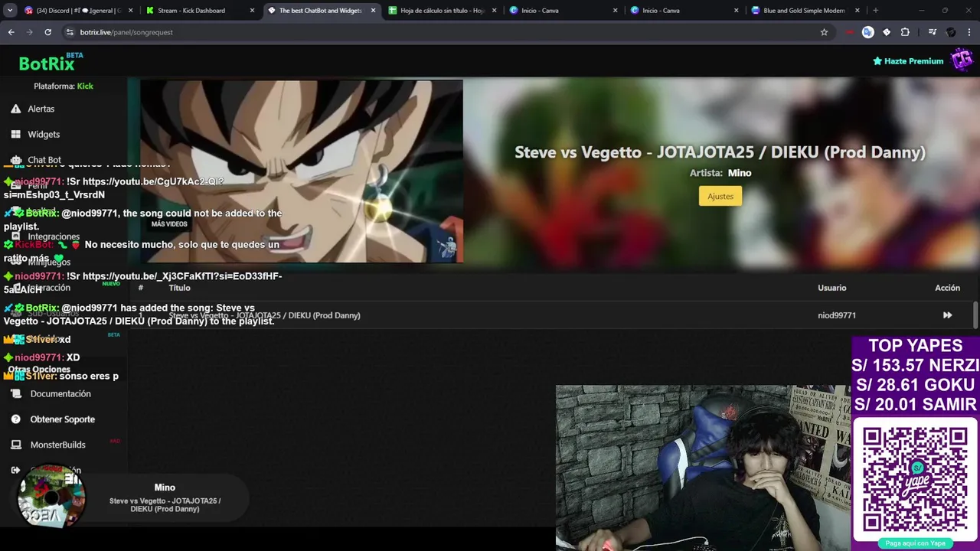Click the media control playlist icon in toolbar
The image size is (980, 551).
[x=932, y=32]
